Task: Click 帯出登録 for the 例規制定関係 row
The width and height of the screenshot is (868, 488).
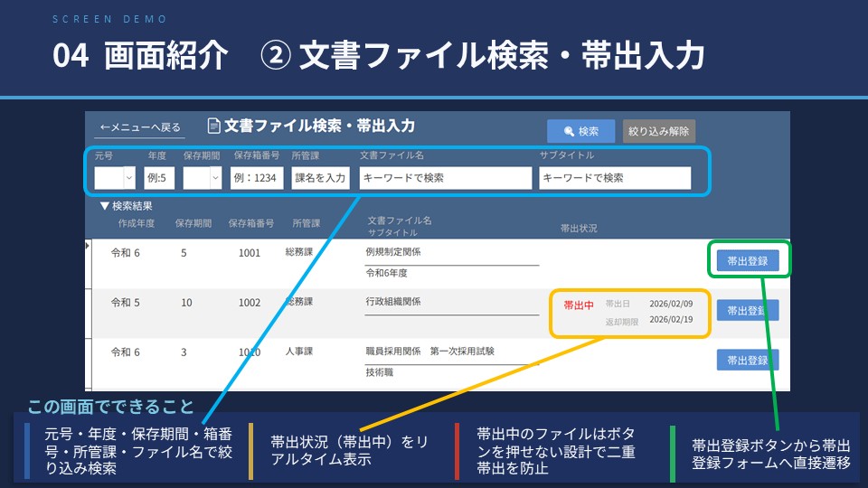Action: [x=747, y=261]
